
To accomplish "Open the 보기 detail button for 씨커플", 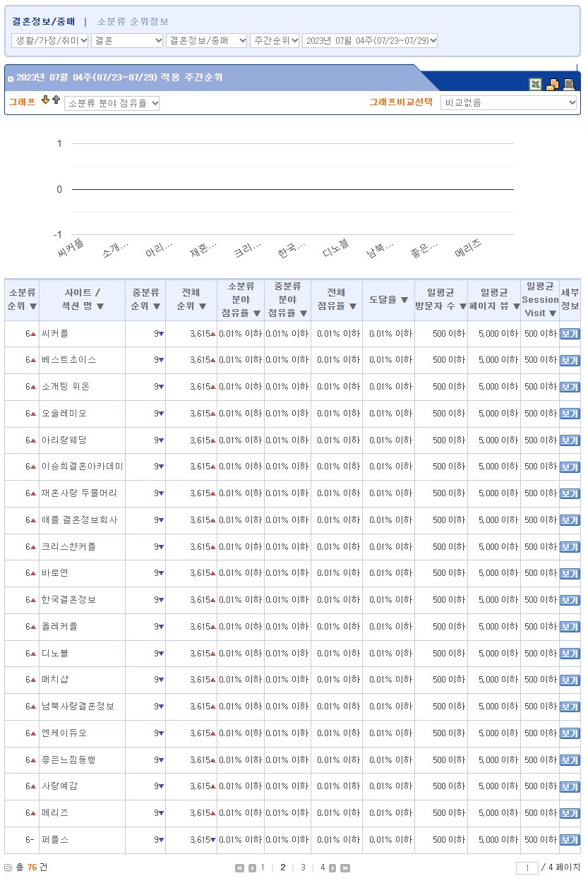I will point(569,334).
